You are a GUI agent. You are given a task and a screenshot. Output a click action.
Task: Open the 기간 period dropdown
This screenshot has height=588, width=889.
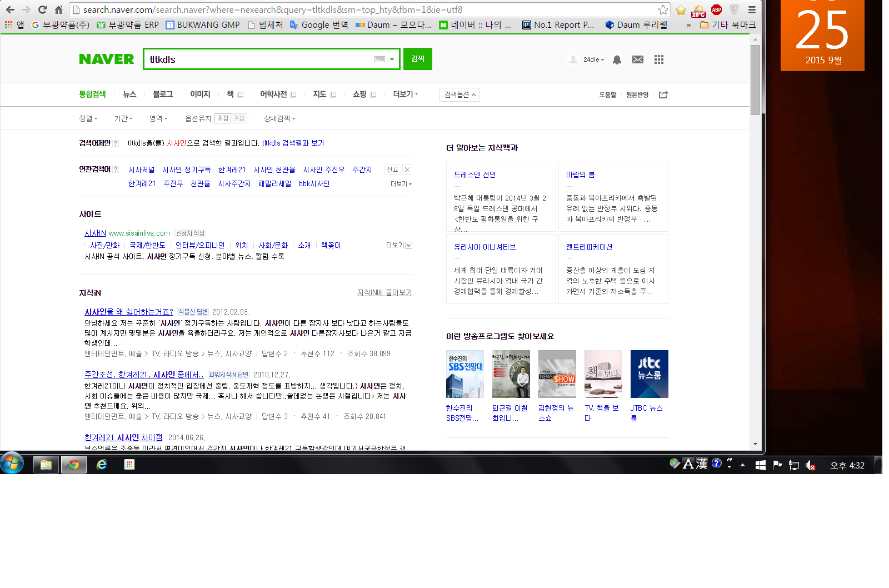[x=123, y=118]
